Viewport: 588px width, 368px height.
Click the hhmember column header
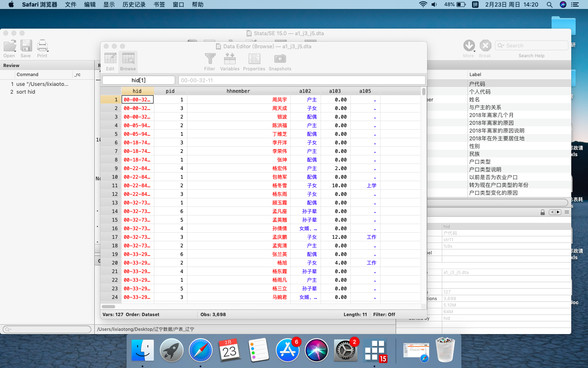click(238, 91)
